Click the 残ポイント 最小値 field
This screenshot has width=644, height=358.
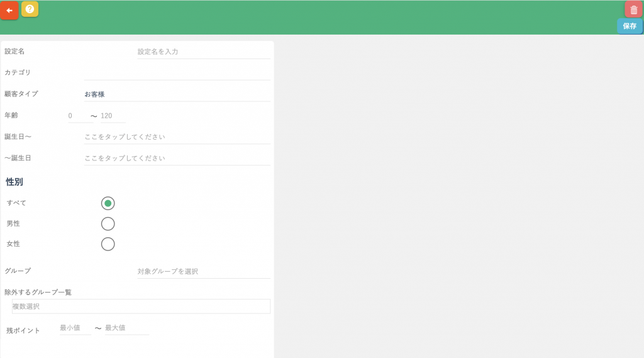point(75,328)
